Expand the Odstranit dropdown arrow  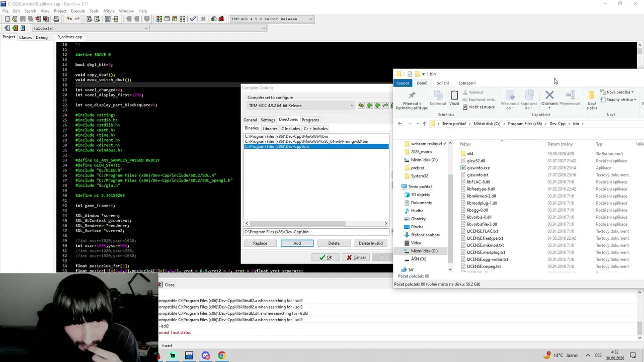pos(549,108)
